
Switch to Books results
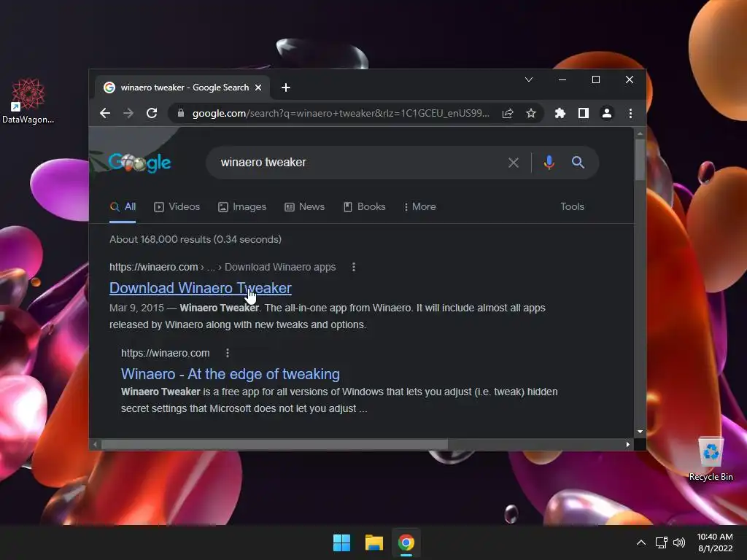(365, 206)
